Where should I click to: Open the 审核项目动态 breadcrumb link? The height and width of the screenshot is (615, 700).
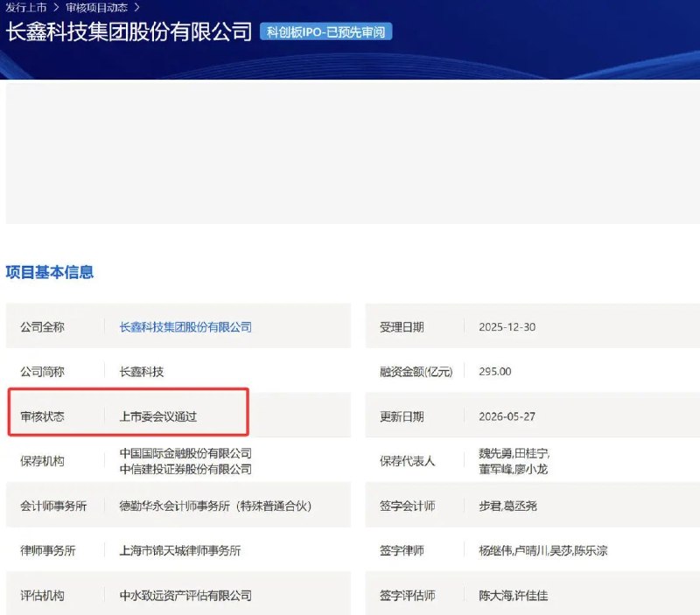pos(97,8)
